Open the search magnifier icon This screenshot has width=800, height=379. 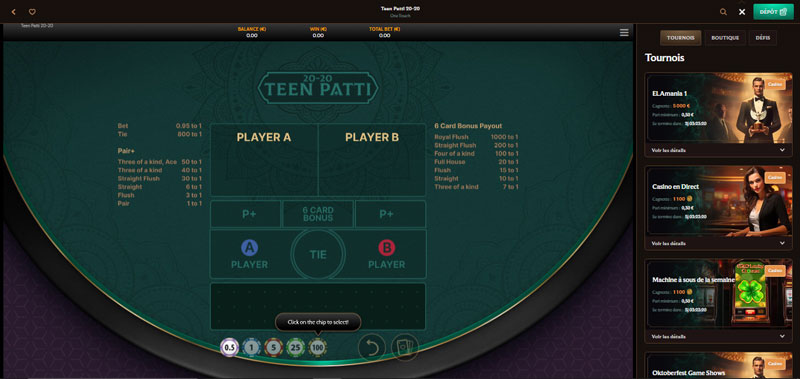[x=723, y=12]
